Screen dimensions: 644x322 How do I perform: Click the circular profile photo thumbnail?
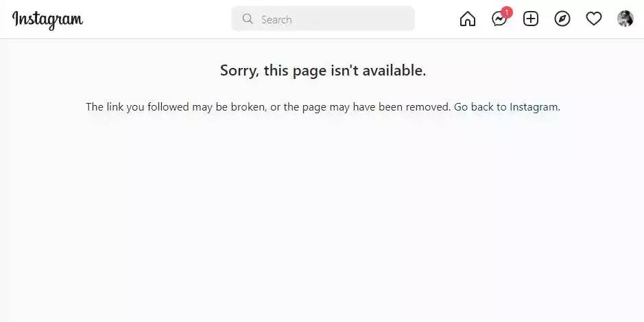[625, 19]
